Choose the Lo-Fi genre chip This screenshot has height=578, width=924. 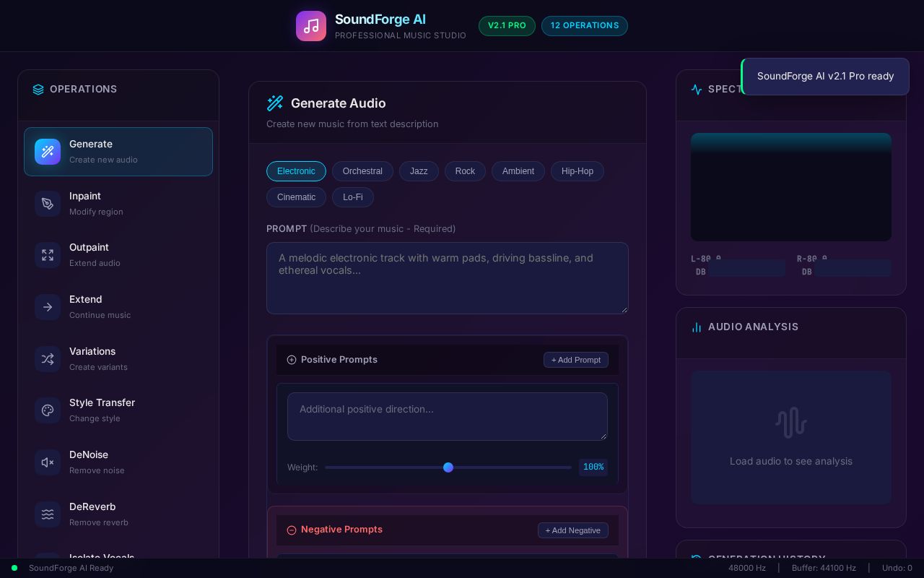click(x=353, y=197)
